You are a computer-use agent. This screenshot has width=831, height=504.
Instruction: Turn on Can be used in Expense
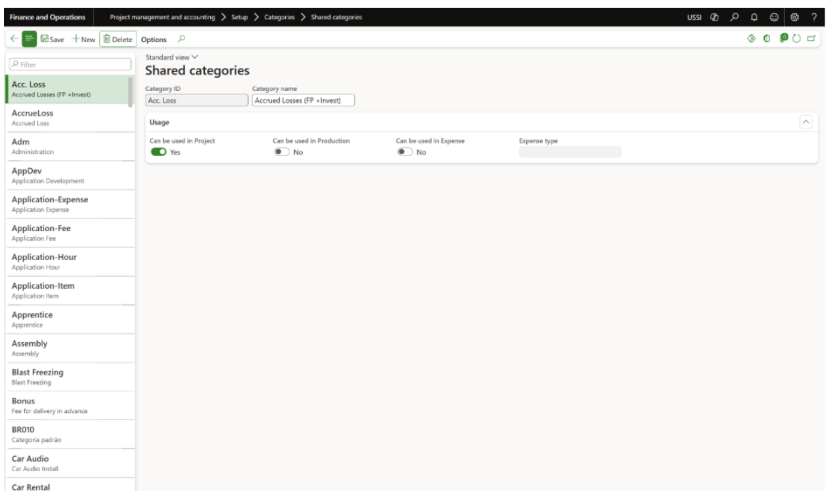click(404, 152)
